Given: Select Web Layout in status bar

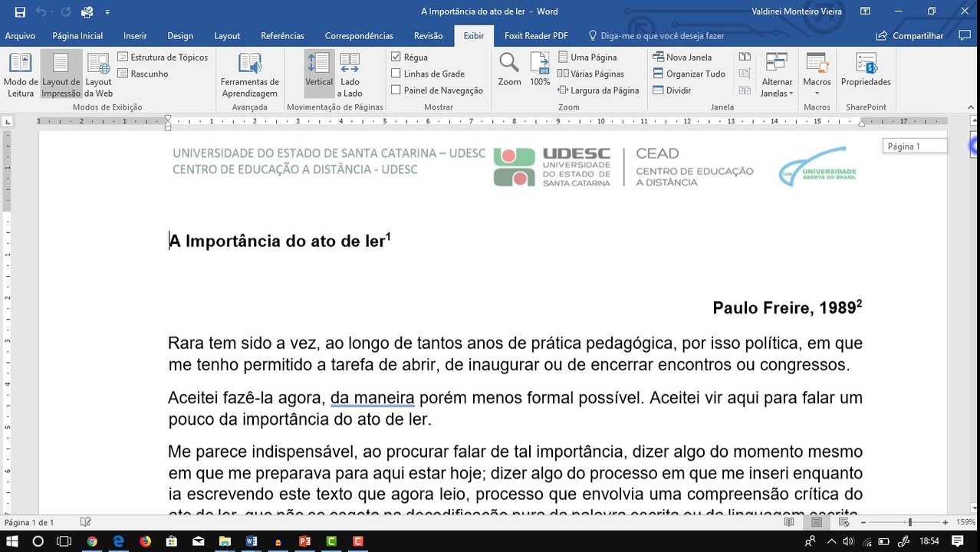Looking at the screenshot, I should 844,522.
